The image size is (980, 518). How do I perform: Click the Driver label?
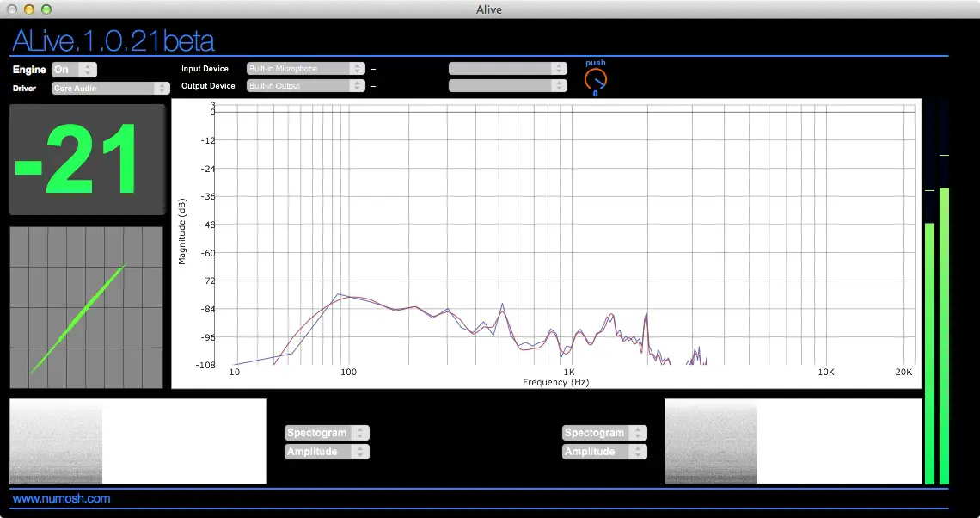point(24,89)
